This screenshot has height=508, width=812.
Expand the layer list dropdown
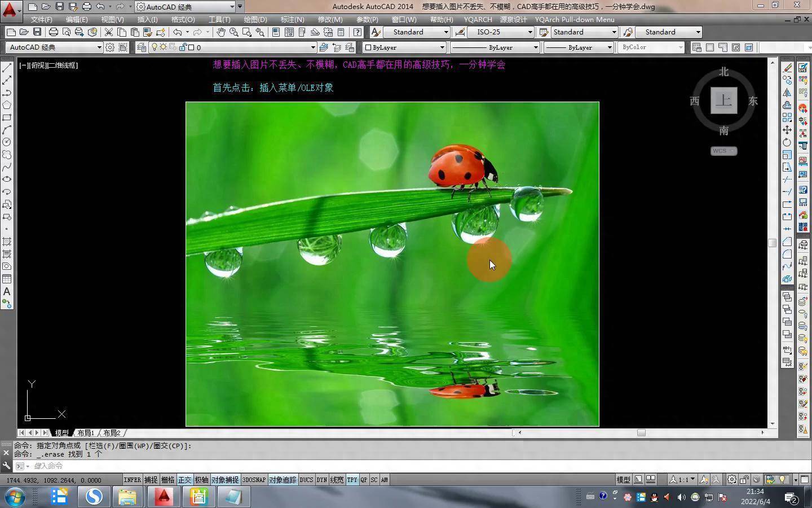[312, 47]
